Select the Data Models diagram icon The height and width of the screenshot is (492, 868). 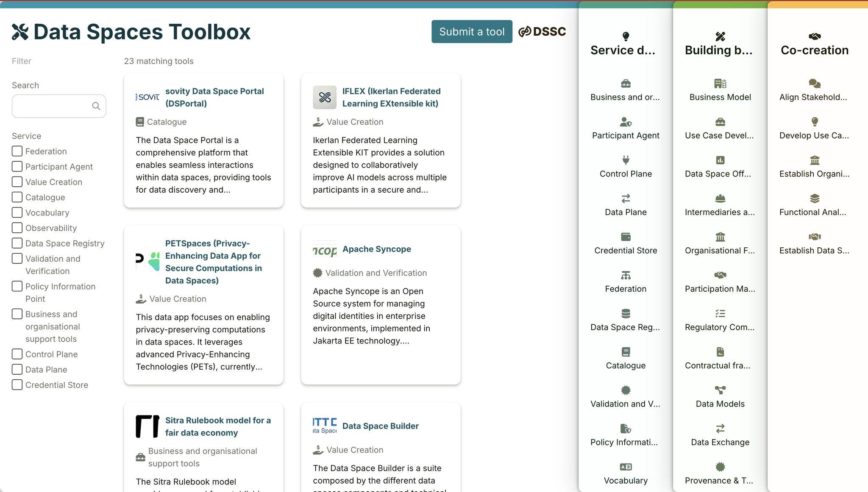click(x=720, y=390)
